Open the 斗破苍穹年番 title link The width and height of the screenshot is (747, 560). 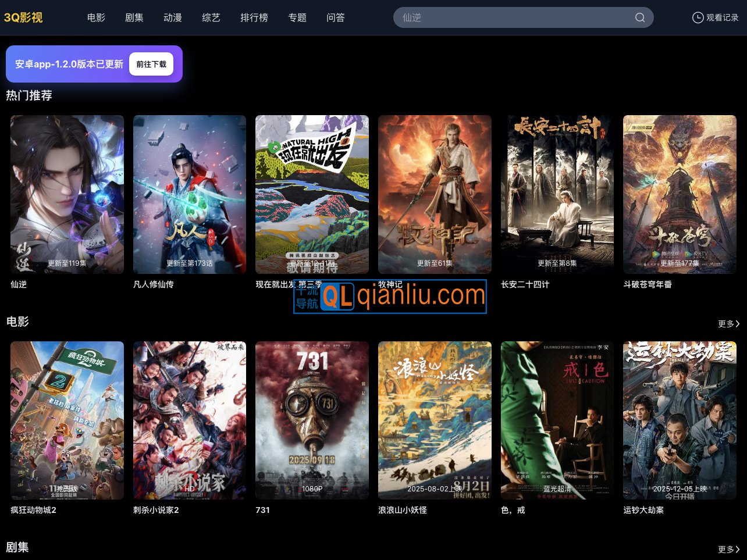click(x=648, y=284)
